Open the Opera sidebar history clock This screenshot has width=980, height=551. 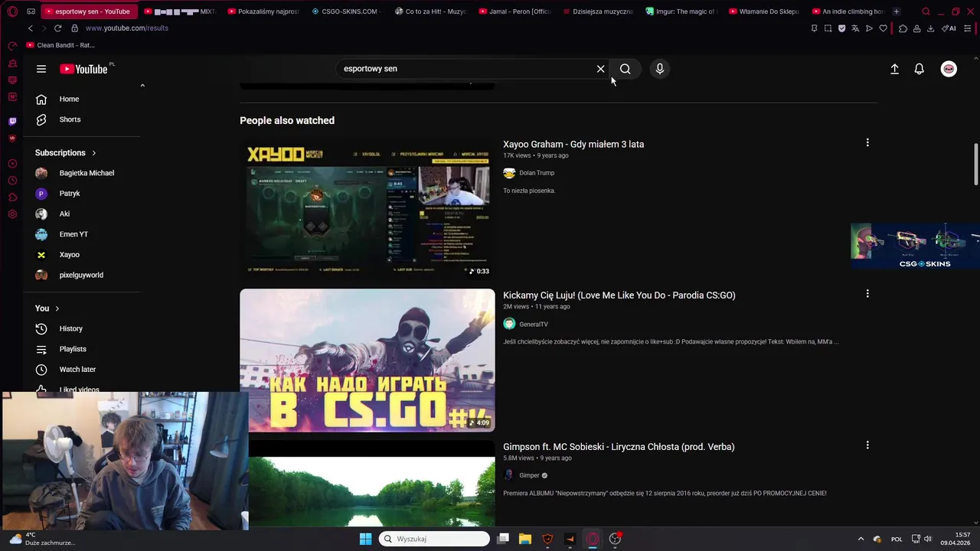(x=12, y=181)
